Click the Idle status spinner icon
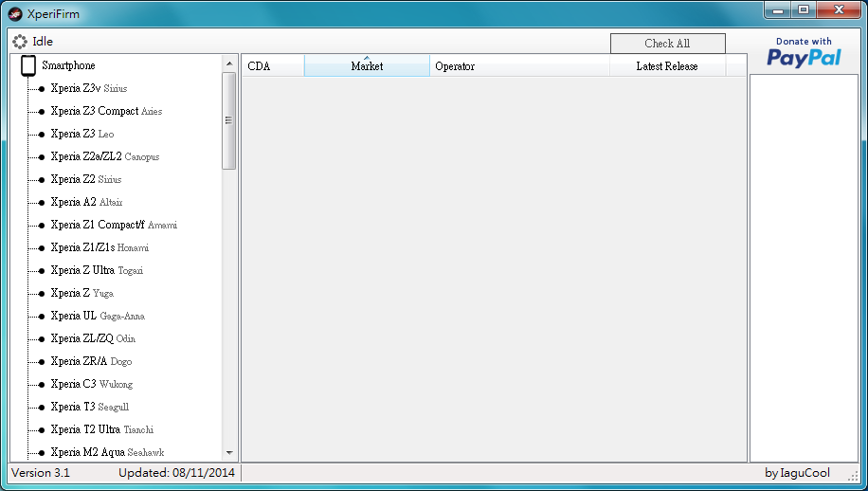This screenshot has width=868, height=491. coord(20,42)
